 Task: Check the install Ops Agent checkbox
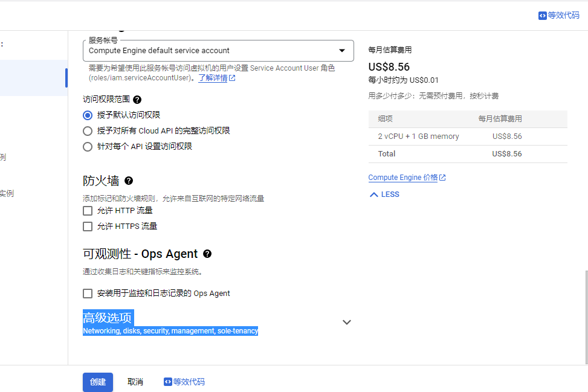pos(88,294)
